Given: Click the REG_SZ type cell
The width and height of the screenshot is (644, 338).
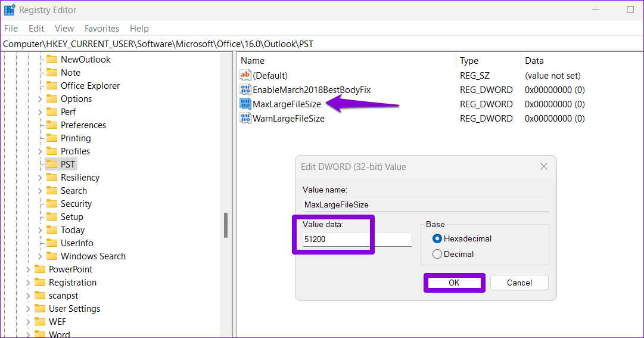Looking at the screenshot, I should coord(474,75).
